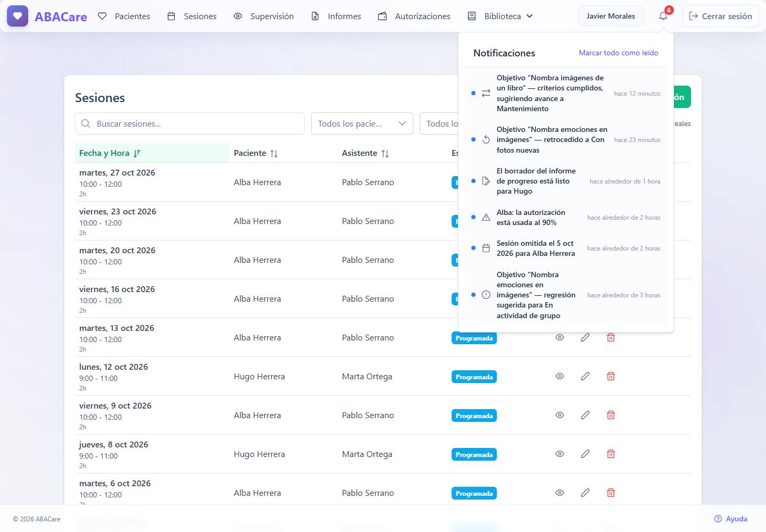Edit the viernes 9 oct 2026 session
This screenshot has width=766, height=532.
(585, 415)
